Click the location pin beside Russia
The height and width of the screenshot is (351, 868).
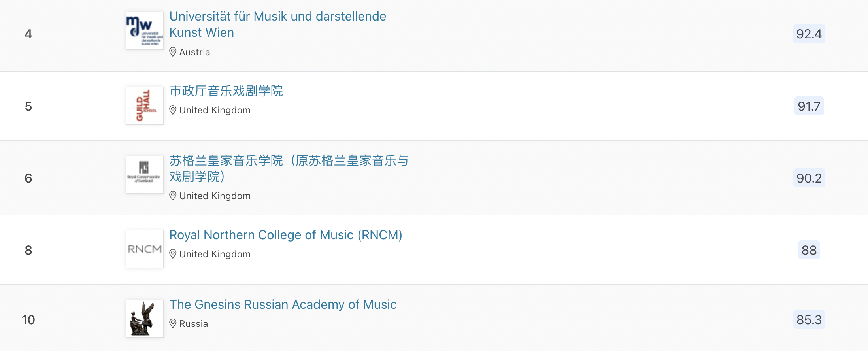coord(173,323)
